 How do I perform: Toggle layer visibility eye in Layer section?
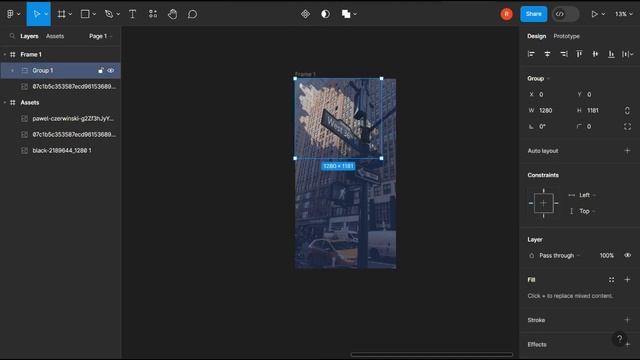click(x=627, y=255)
